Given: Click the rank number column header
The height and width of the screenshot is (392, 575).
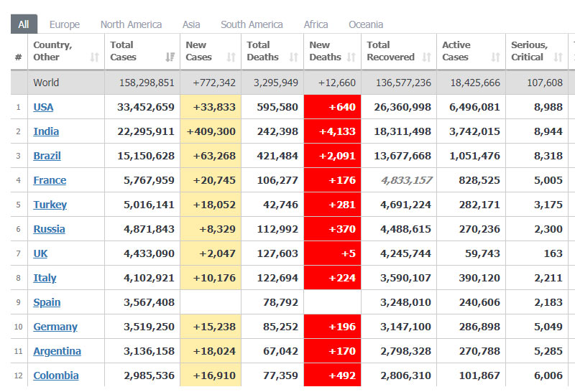Looking at the screenshot, I should (x=19, y=57).
